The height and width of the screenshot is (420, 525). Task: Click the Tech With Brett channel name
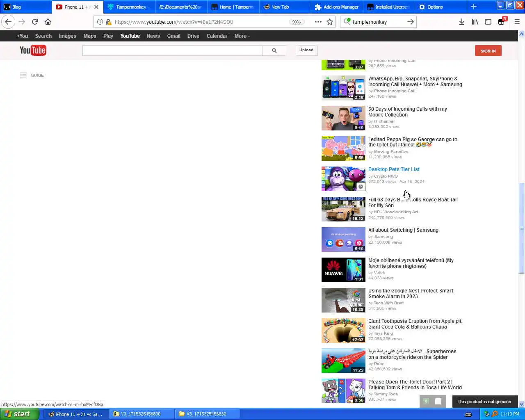point(388,303)
